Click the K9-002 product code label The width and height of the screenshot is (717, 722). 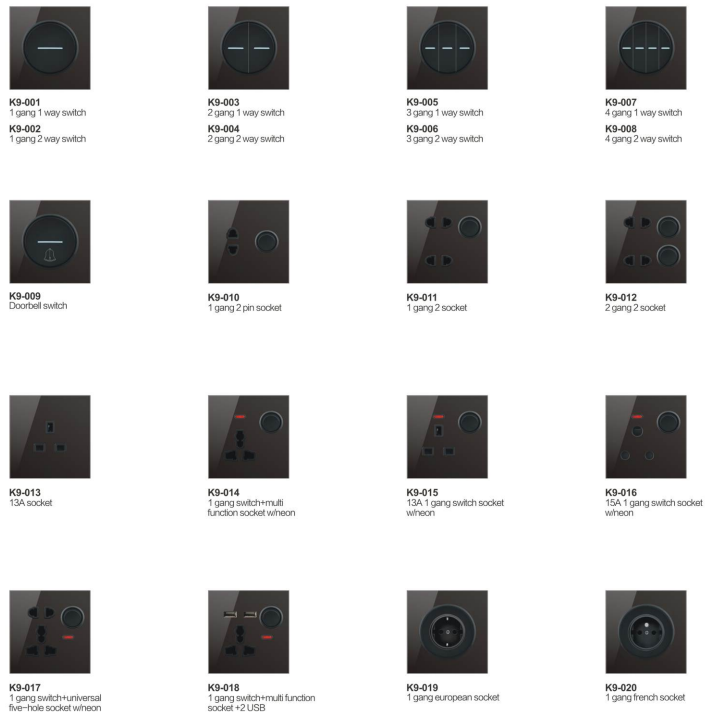[25, 129]
